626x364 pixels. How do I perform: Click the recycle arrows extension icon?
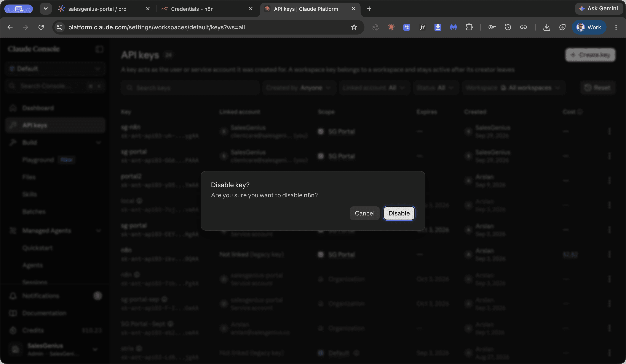(x=376, y=27)
